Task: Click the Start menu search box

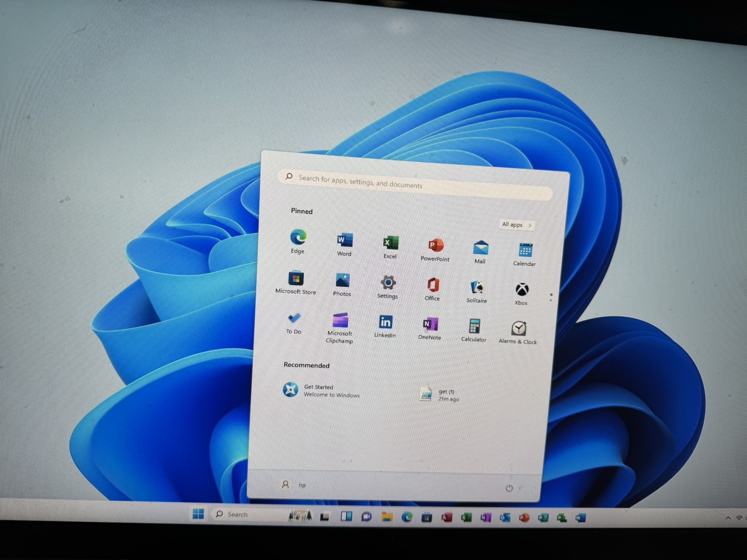Action: tap(416, 184)
